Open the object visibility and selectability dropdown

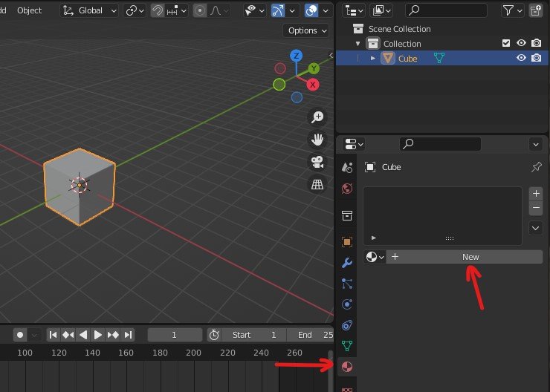click(x=255, y=10)
